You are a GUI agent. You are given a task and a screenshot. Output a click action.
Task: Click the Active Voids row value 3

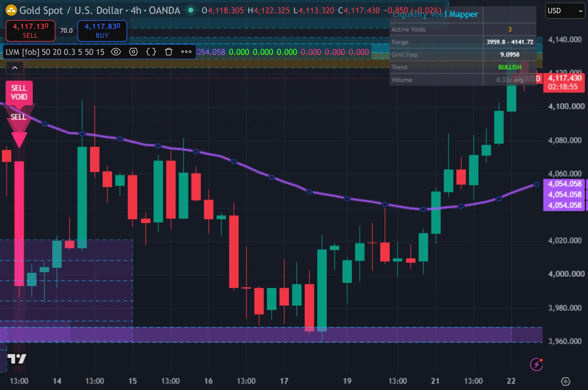(510, 29)
